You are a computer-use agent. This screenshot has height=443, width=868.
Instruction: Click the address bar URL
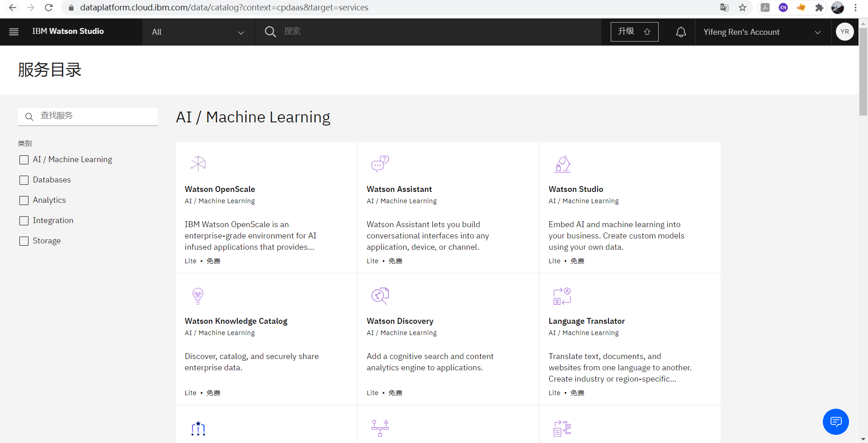click(x=224, y=7)
